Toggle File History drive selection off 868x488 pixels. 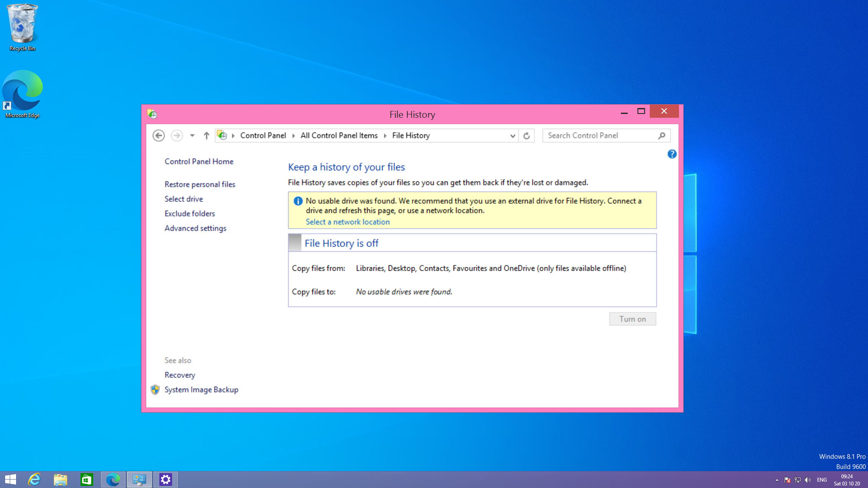184,198
